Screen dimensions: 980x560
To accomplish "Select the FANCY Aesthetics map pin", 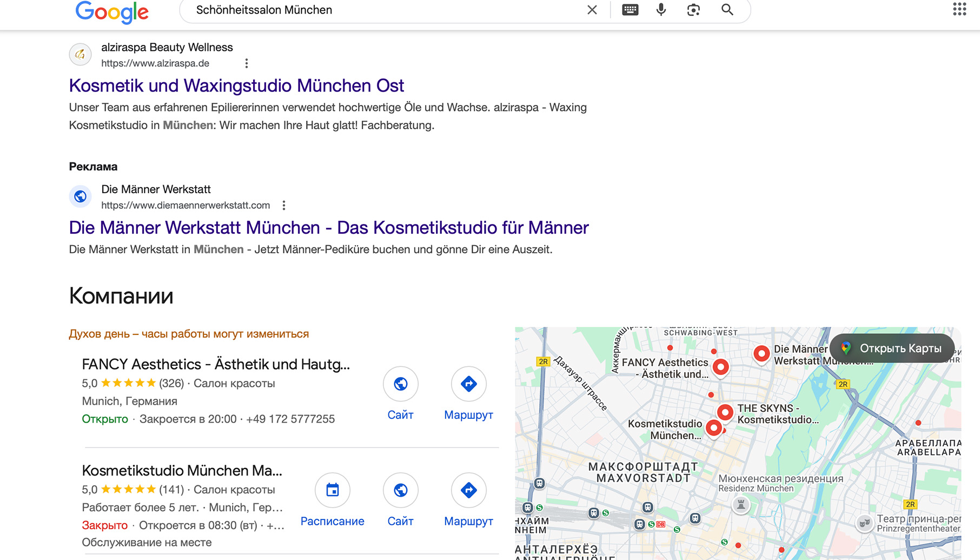I will point(720,367).
